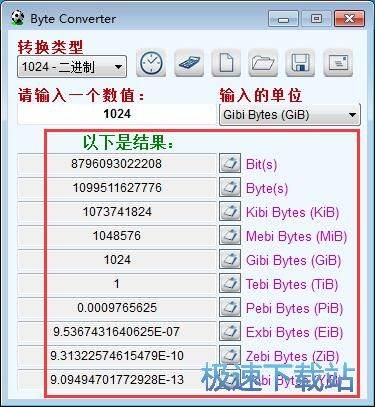Click the Tebi Bytes (TiB) label
This screenshot has width=375, height=407.
click(292, 285)
